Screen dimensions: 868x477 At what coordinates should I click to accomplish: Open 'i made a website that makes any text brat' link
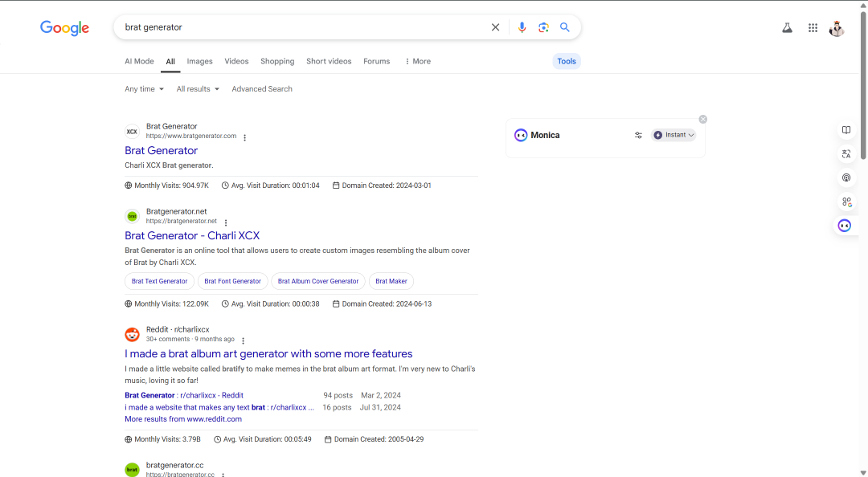pos(219,407)
